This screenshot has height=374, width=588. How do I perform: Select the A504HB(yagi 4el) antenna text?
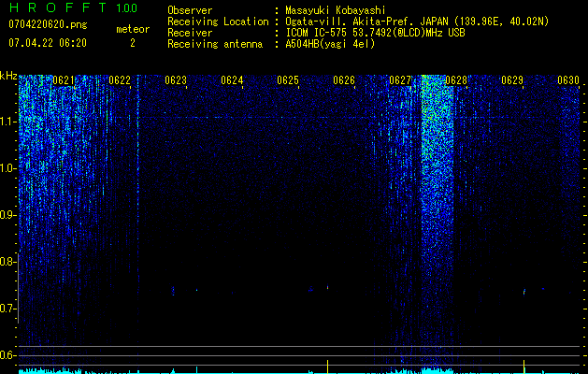[x=330, y=44]
